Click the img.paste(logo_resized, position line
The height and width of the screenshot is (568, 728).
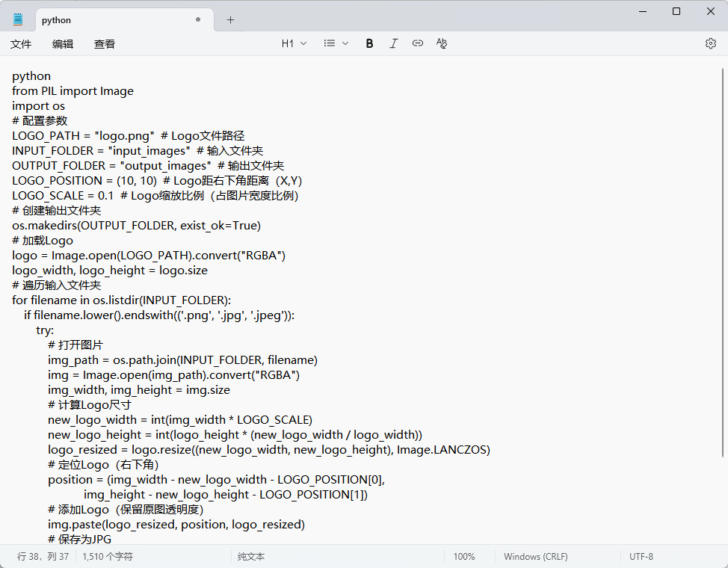tap(176, 525)
